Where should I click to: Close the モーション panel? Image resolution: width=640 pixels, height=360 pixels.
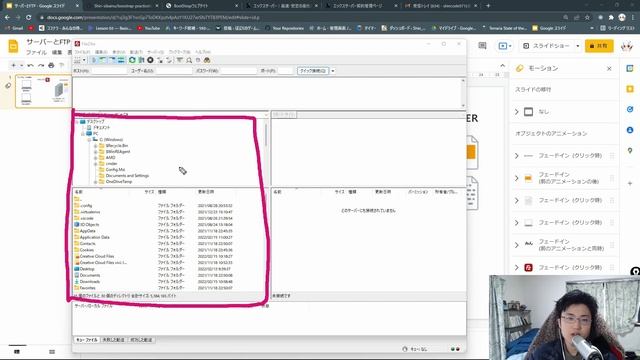pyautogui.click(x=609, y=69)
